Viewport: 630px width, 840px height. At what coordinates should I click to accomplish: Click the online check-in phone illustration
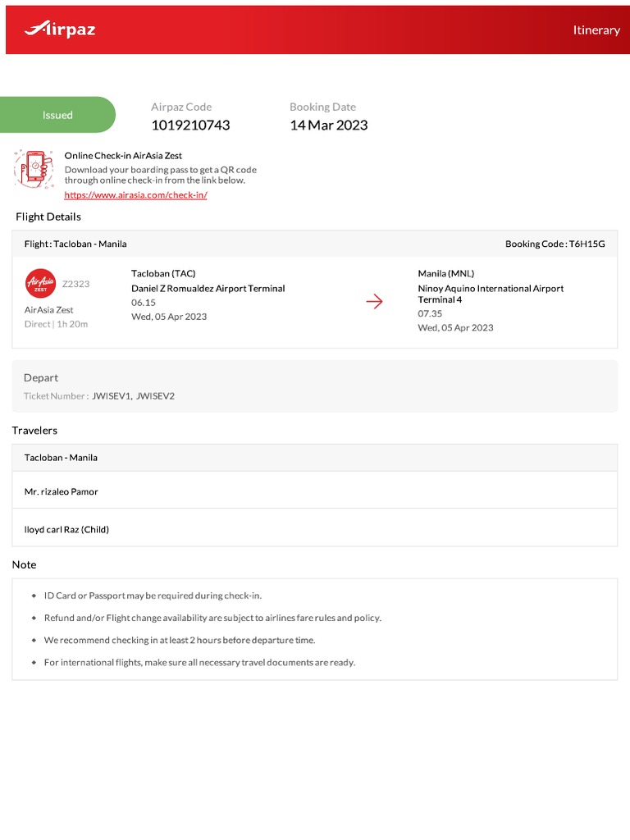(x=34, y=169)
